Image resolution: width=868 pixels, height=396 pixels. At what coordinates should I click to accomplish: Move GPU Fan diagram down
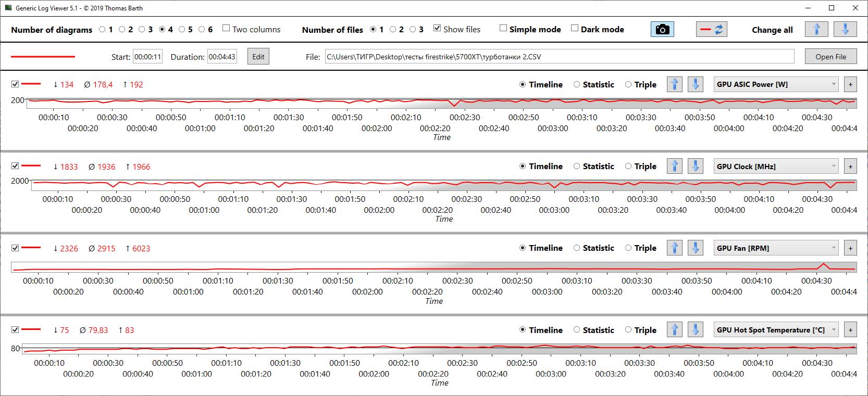pos(696,248)
